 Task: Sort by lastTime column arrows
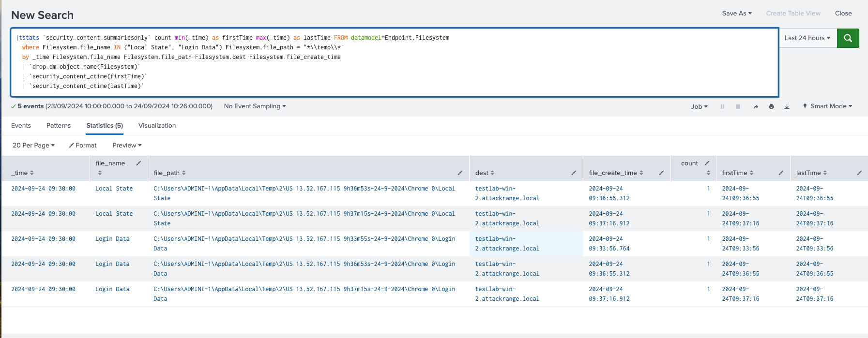[825, 173]
